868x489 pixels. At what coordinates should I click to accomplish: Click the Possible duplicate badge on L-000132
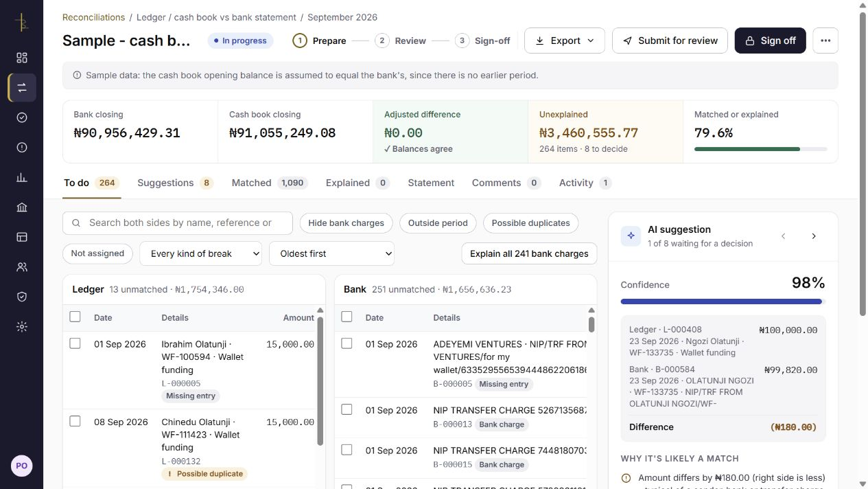(x=204, y=474)
